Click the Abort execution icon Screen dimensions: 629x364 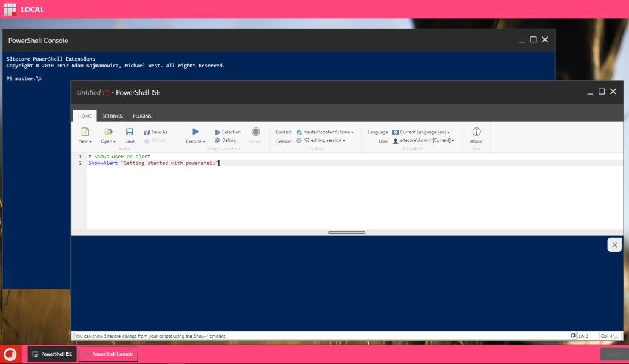point(255,131)
